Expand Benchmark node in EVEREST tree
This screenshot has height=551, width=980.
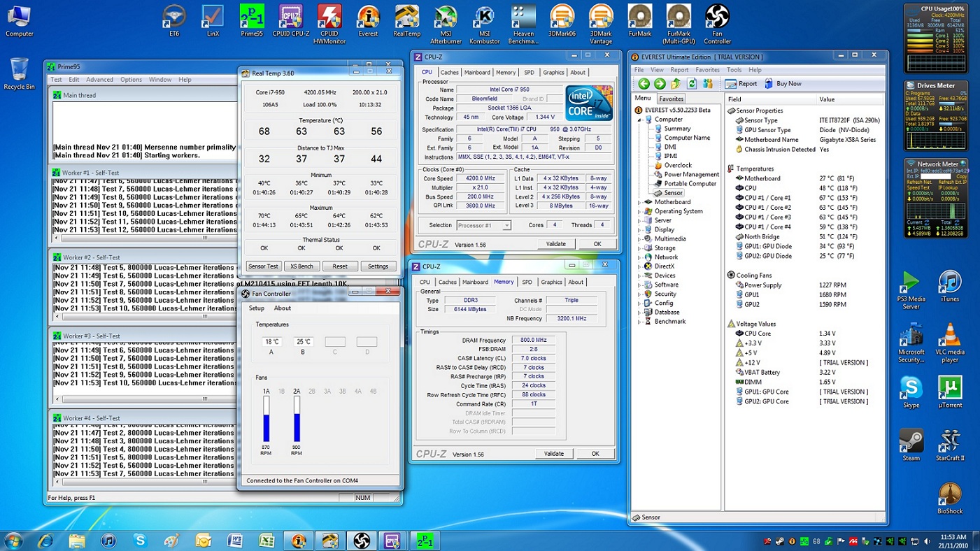pos(639,321)
